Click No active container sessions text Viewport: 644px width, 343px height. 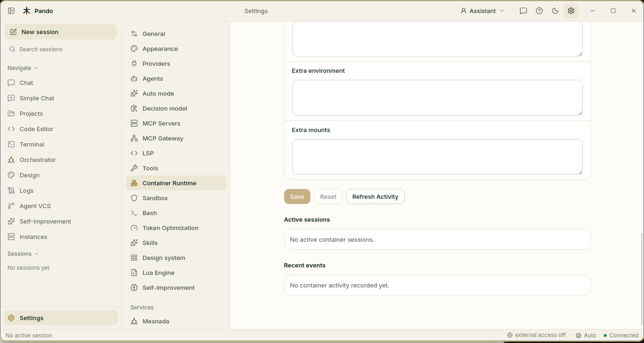click(332, 239)
